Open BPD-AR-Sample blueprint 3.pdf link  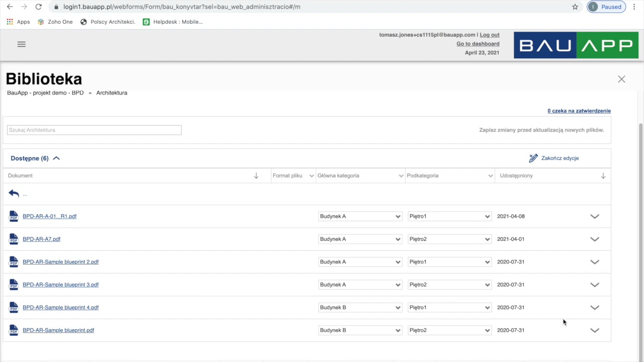(x=60, y=285)
